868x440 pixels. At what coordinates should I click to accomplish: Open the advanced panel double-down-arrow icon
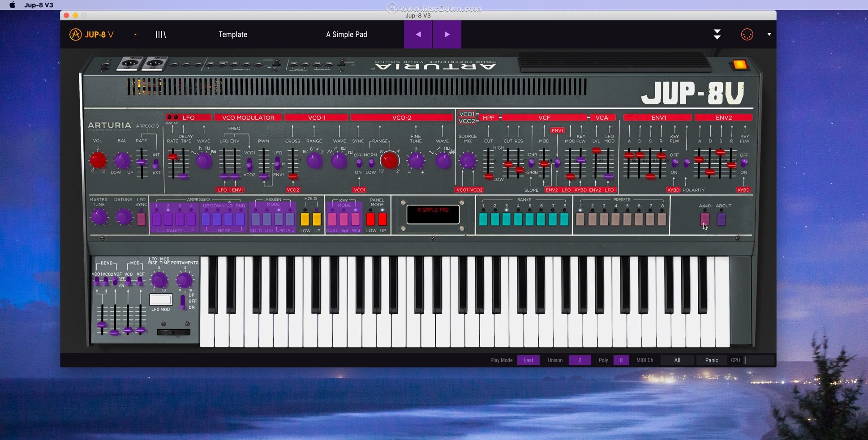(717, 35)
